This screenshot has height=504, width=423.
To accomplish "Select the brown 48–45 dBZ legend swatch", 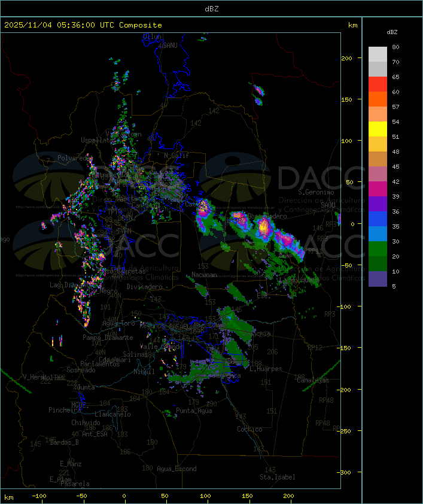I will tap(378, 159).
